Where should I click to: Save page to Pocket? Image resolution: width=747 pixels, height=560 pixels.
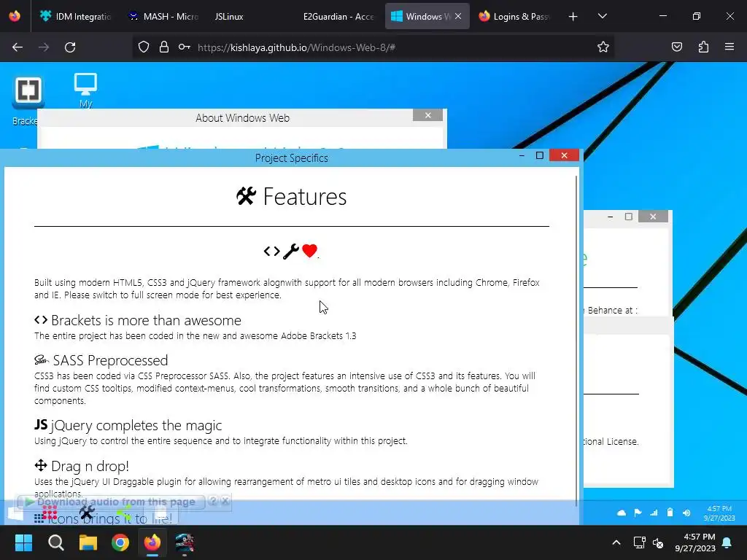(677, 47)
